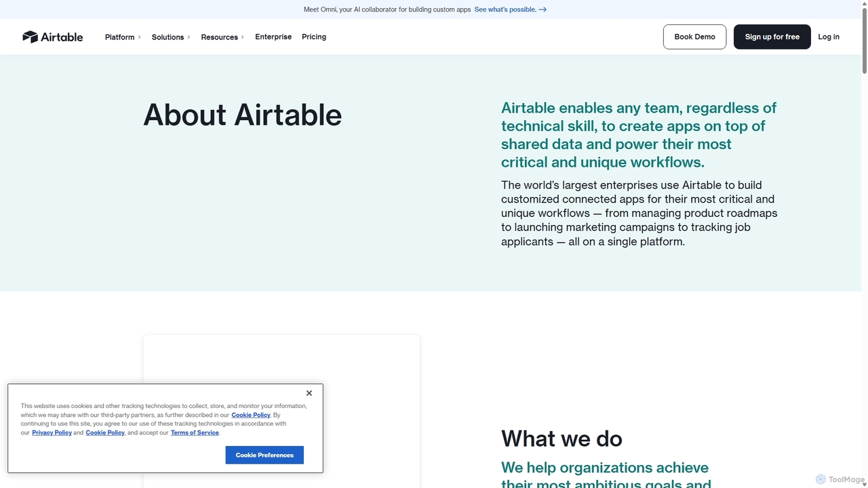
Task: Click the arrow after See what's possible
Action: 542,9
